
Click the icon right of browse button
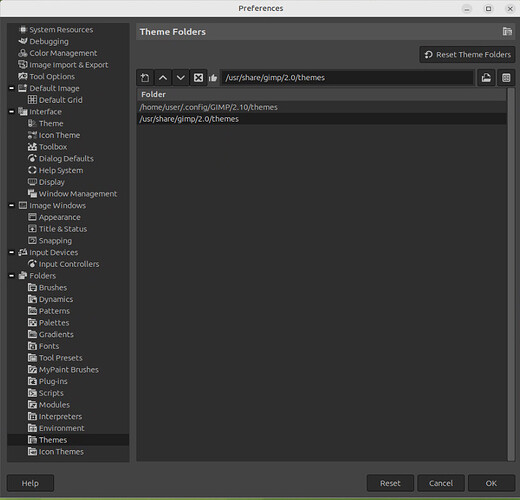(x=506, y=78)
